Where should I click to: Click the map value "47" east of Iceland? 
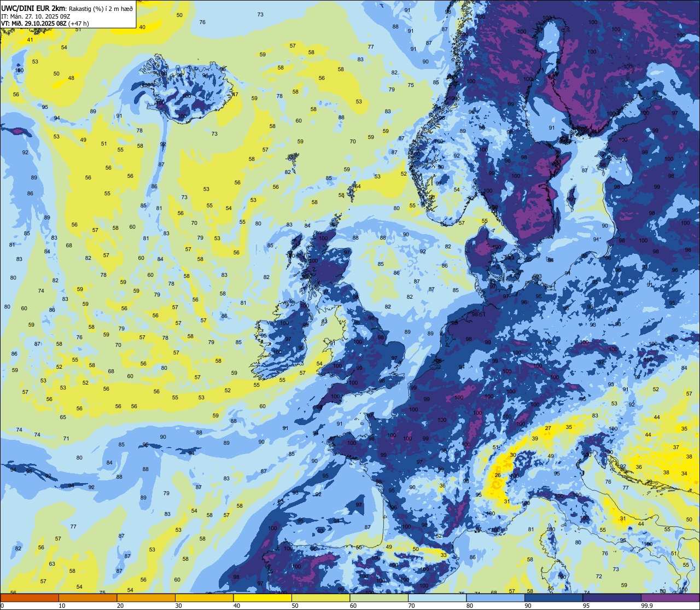235,94
